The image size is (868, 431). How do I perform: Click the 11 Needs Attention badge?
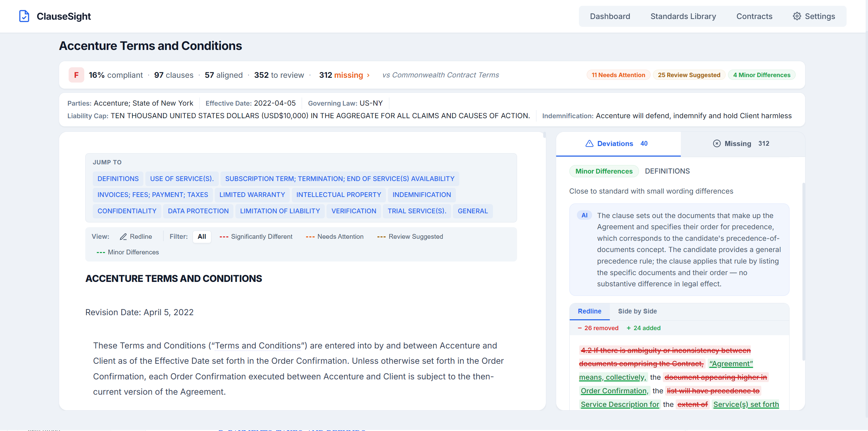tap(618, 75)
